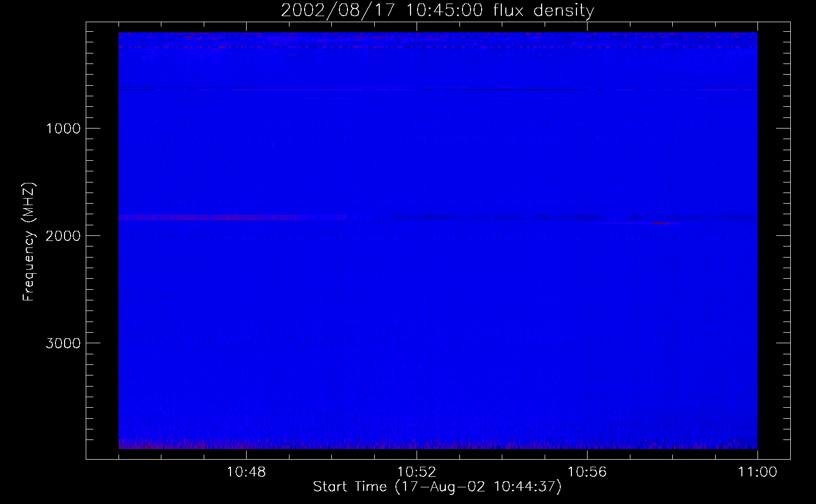Click the 10:56 time tick label
The width and height of the screenshot is (816, 504).
[x=587, y=472]
